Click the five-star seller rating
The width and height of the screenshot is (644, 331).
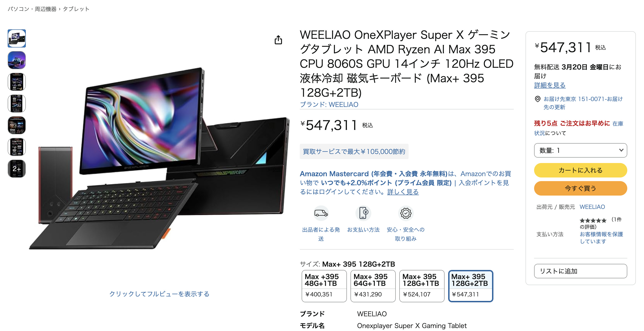593,220
